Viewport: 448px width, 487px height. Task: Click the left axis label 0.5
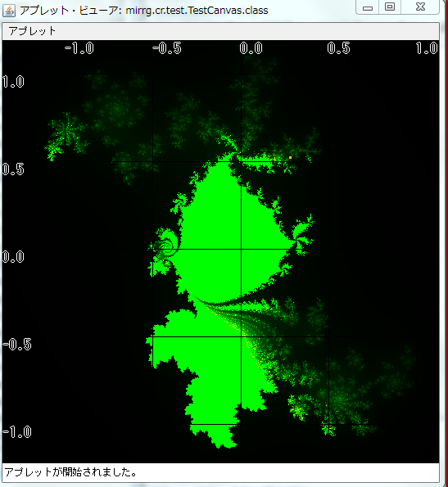(x=13, y=169)
